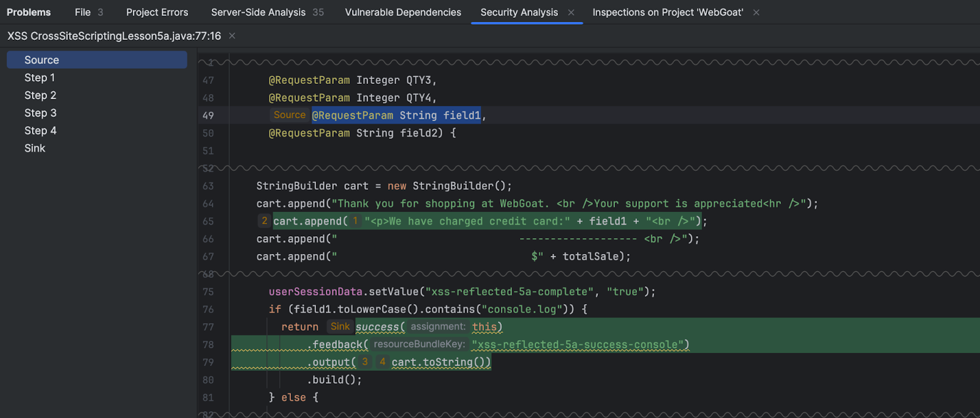Image resolution: width=980 pixels, height=418 pixels.
Task: Click the 'return' keyword on line 77
Action: 300,327
